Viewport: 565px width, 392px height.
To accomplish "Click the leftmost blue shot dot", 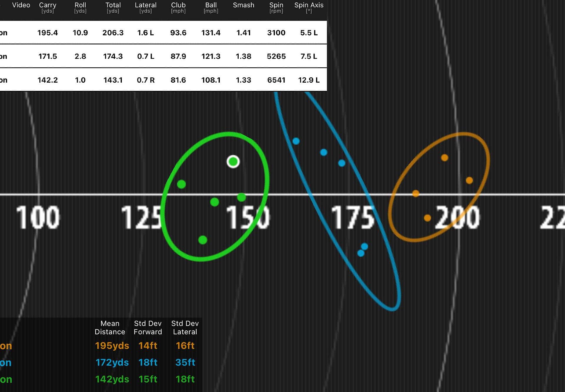I will (x=296, y=141).
